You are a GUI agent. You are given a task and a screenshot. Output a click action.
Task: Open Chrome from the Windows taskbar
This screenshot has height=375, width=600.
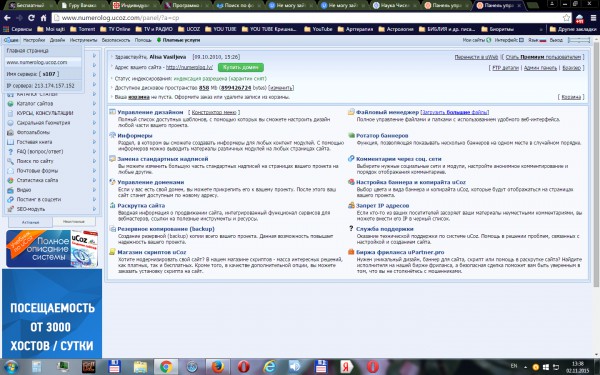(x=166, y=367)
